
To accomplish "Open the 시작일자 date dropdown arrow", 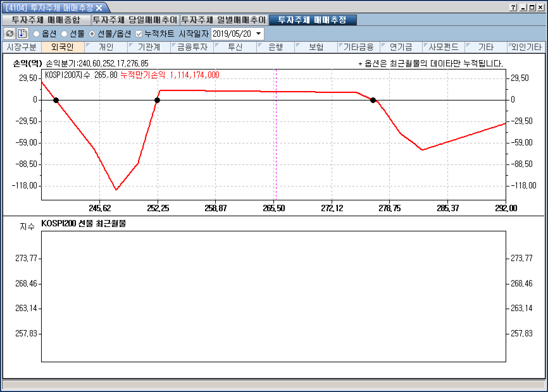I will pos(258,34).
